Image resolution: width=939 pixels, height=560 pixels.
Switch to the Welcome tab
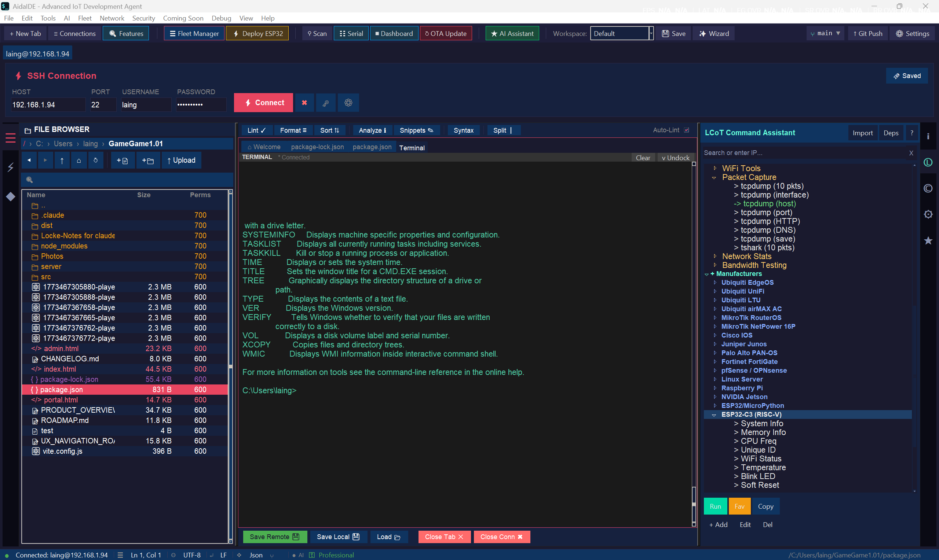tap(264, 147)
